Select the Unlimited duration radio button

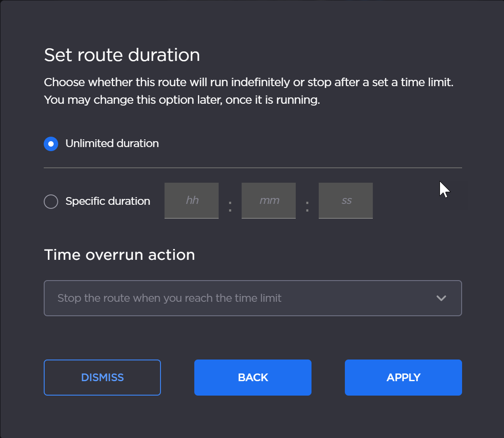tap(51, 143)
